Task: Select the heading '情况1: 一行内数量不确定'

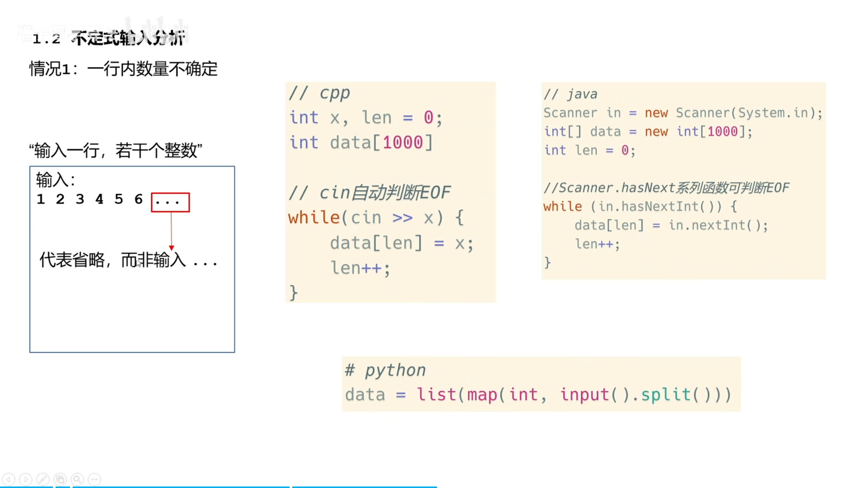Action: pos(124,69)
